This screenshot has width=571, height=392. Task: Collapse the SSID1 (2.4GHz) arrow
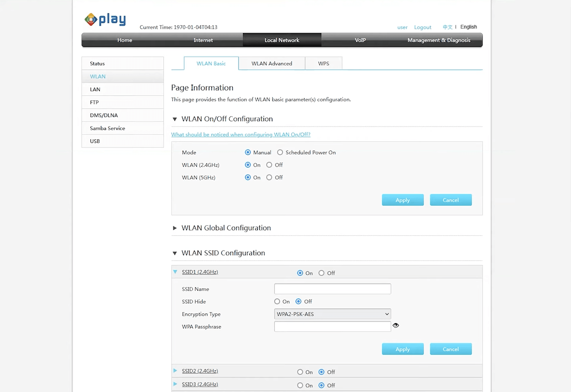click(175, 272)
